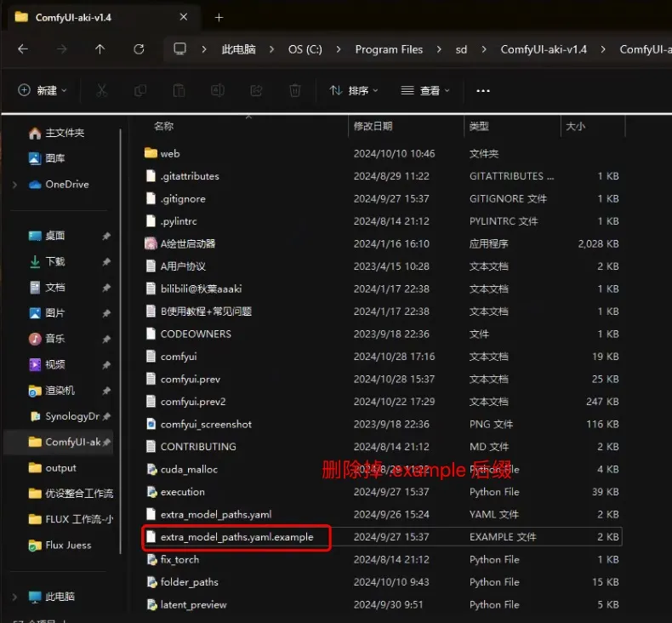Click the Share icon in toolbar

point(256,90)
